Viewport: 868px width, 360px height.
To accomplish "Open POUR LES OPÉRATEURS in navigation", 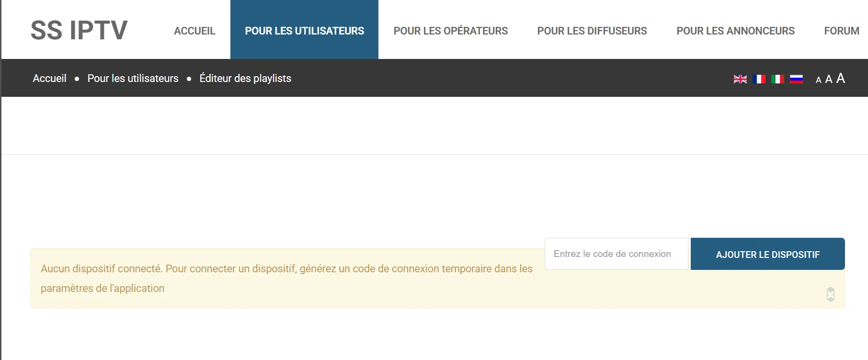I will click(450, 31).
